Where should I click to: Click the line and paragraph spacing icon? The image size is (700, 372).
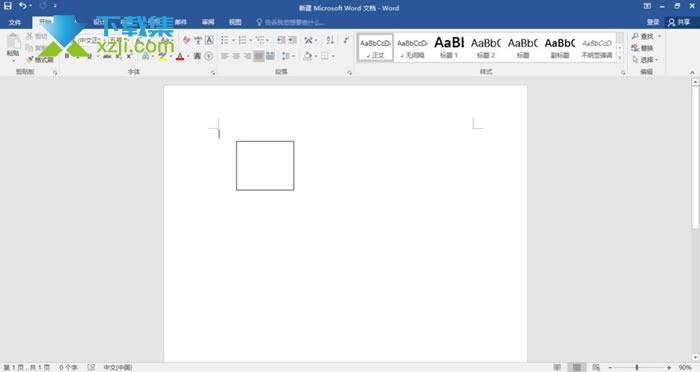click(286, 56)
